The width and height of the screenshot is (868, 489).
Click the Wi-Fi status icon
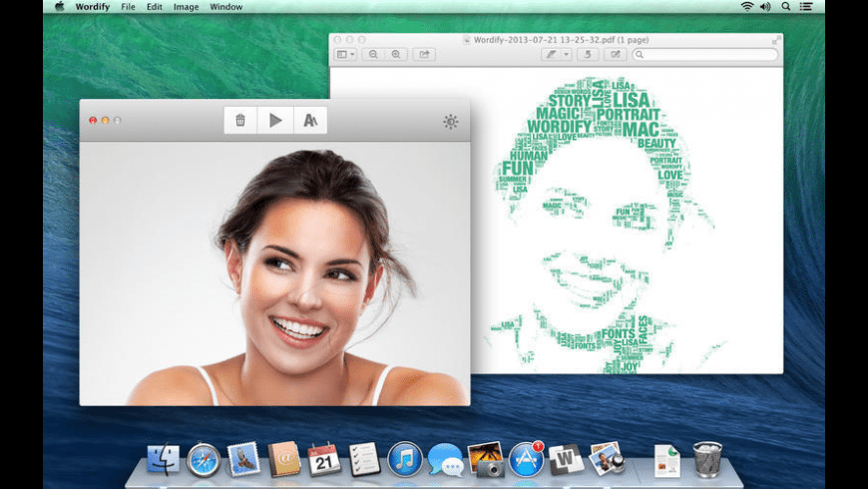pyautogui.click(x=747, y=7)
